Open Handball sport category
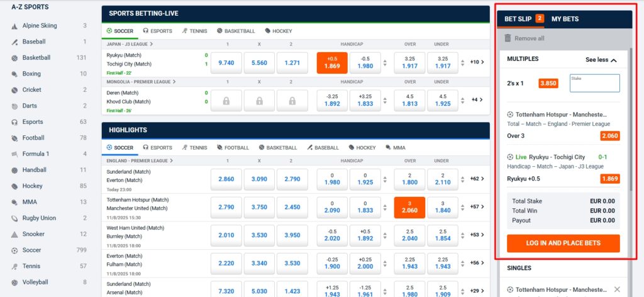 [x=49, y=170]
